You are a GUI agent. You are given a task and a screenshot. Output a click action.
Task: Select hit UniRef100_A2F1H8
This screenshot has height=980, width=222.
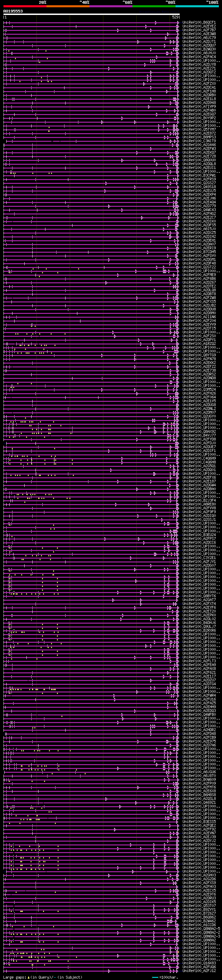tap(199, 91)
